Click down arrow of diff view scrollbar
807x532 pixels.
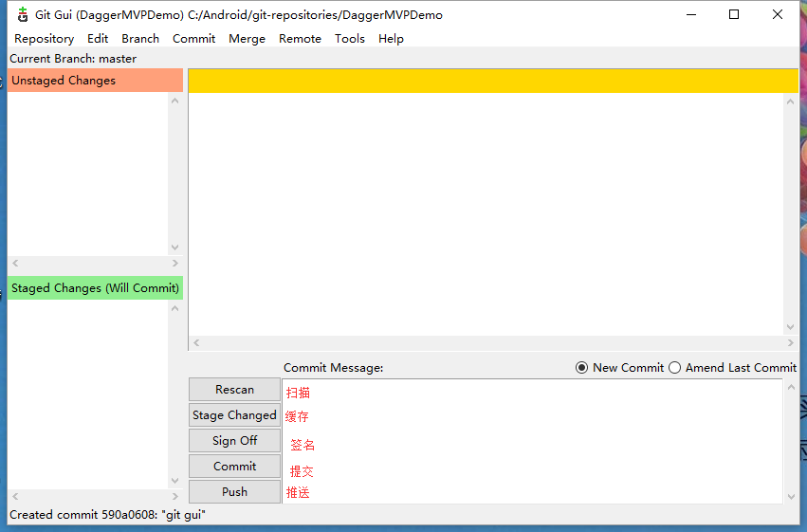click(x=791, y=327)
